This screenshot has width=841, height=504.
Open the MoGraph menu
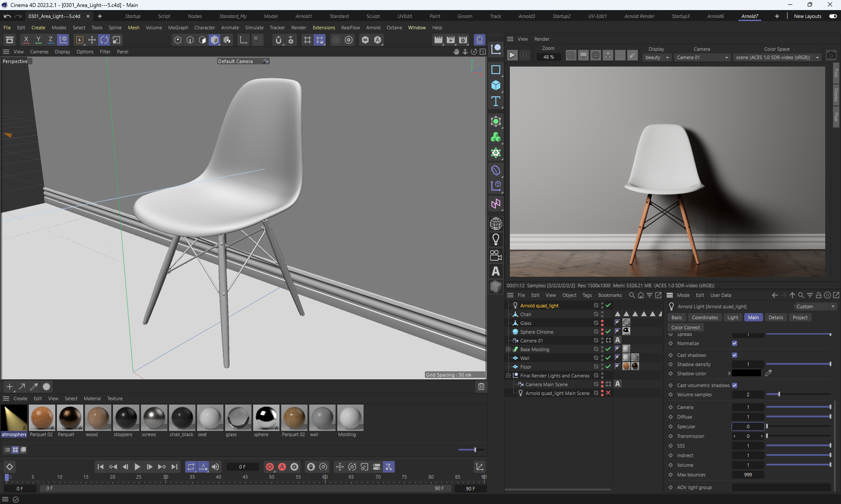coord(178,28)
